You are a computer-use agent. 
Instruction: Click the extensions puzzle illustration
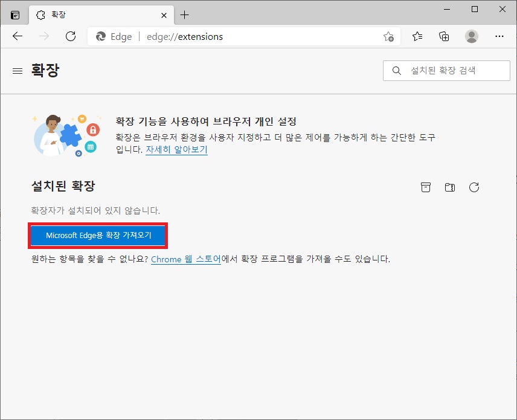tap(67, 135)
